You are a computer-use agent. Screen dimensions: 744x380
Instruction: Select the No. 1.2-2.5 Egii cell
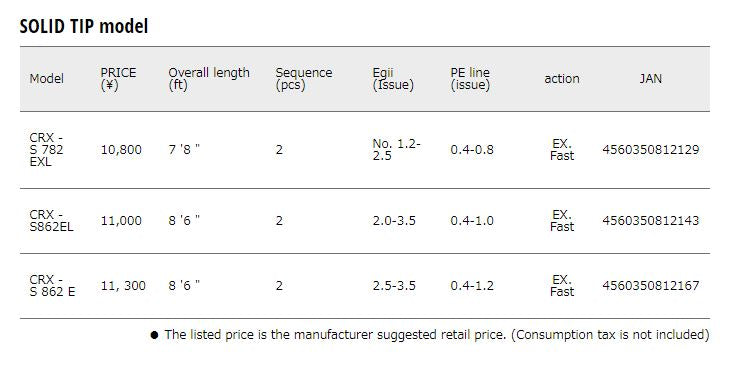point(397,150)
